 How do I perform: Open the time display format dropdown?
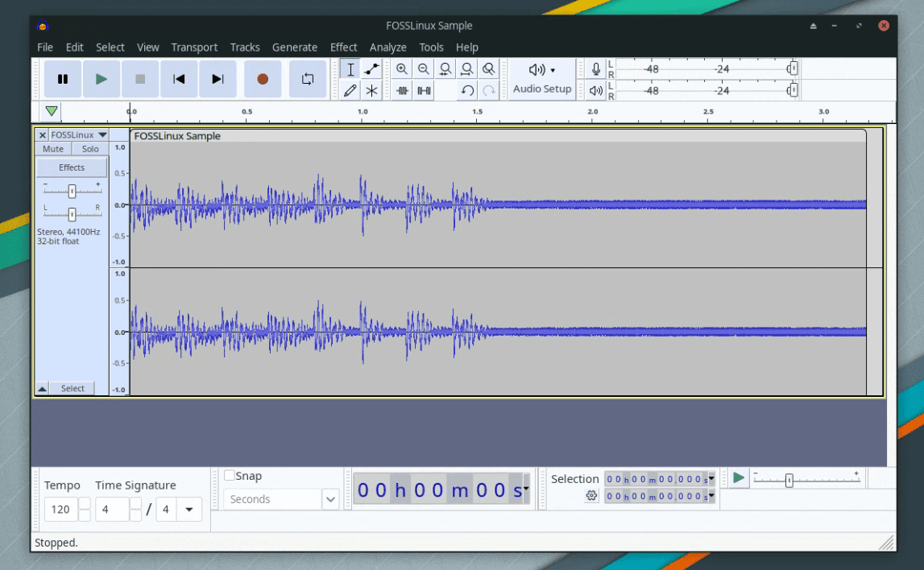526,488
